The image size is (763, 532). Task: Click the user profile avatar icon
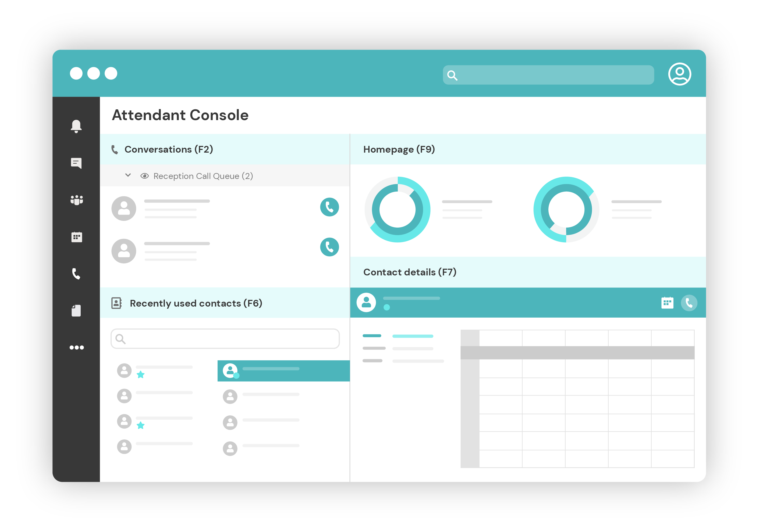click(679, 74)
